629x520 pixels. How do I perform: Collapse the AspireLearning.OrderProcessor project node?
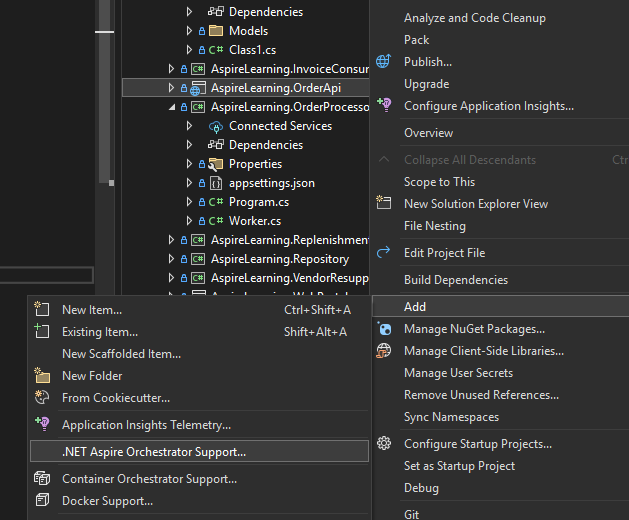click(172, 107)
